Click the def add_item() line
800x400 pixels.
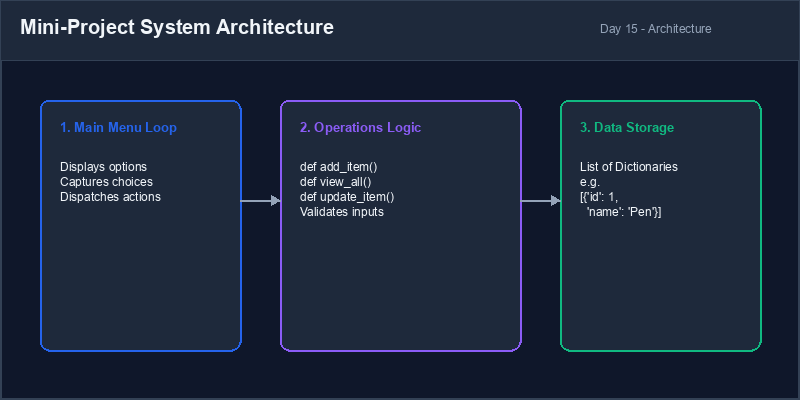[x=338, y=167]
